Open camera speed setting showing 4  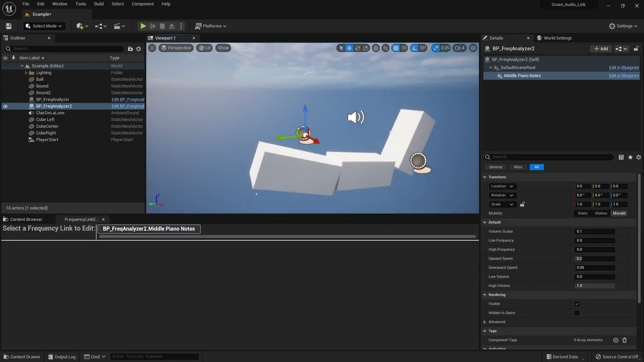tap(459, 48)
